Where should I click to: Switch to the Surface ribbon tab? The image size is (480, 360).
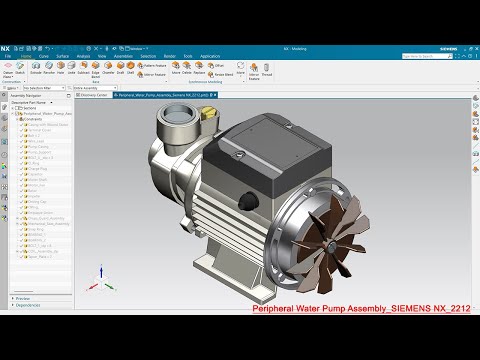click(62, 56)
